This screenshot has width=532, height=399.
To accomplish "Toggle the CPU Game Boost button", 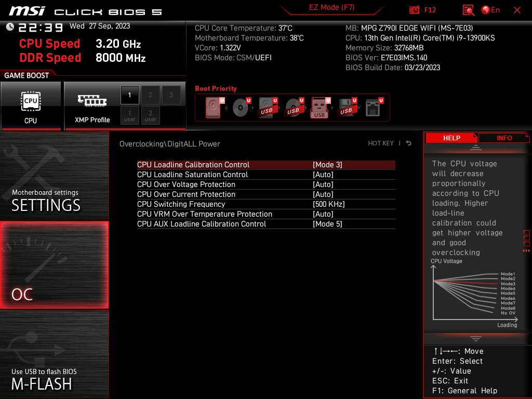I will [x=31, y=105].
